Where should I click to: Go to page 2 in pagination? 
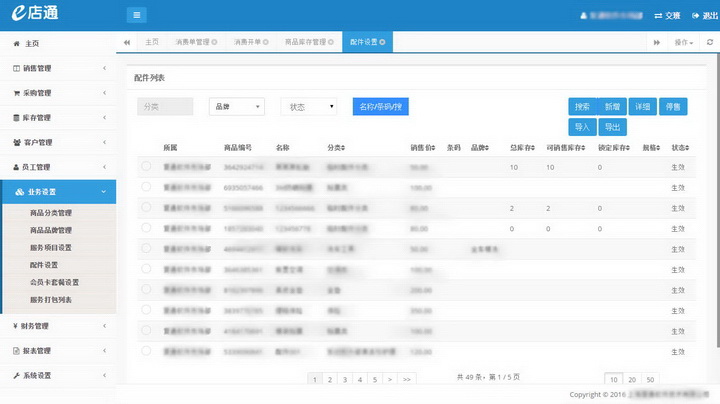[330, 379]
